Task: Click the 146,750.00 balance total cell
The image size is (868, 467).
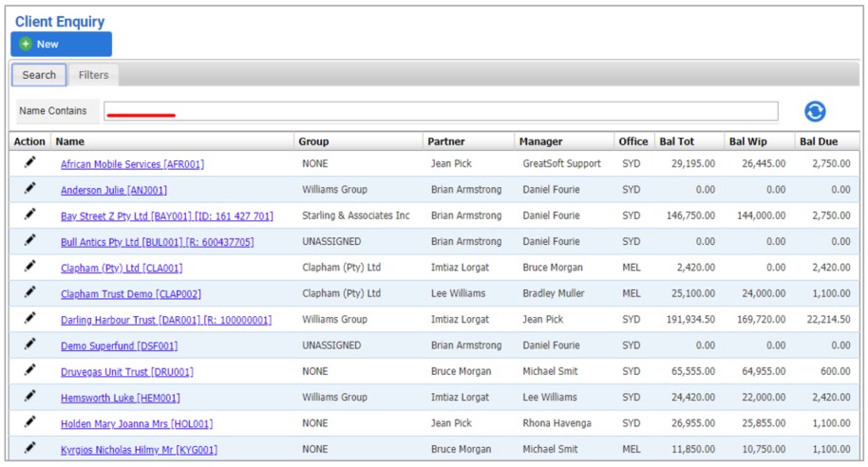Action: (x=690, y=215)
